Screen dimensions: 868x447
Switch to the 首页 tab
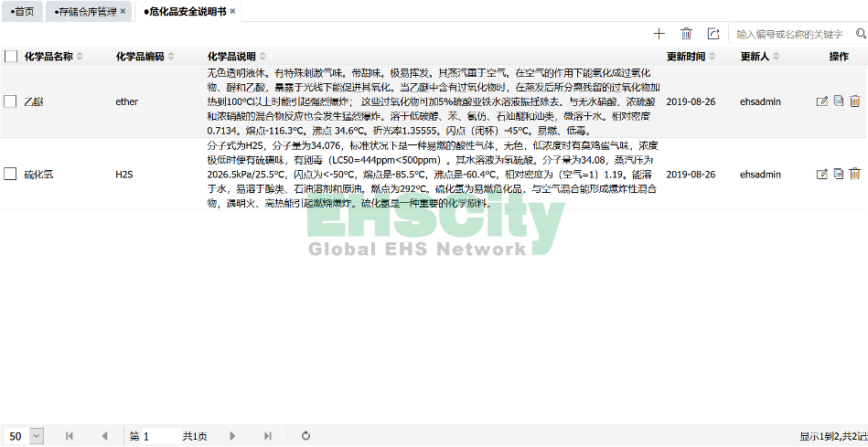coord(22,12)
